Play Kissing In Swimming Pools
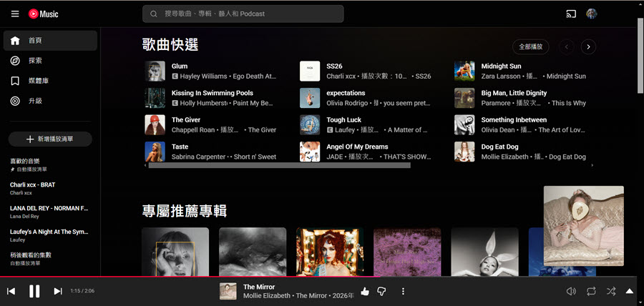Viewport: 644px width, 306px height. click(x=213, y=93)
